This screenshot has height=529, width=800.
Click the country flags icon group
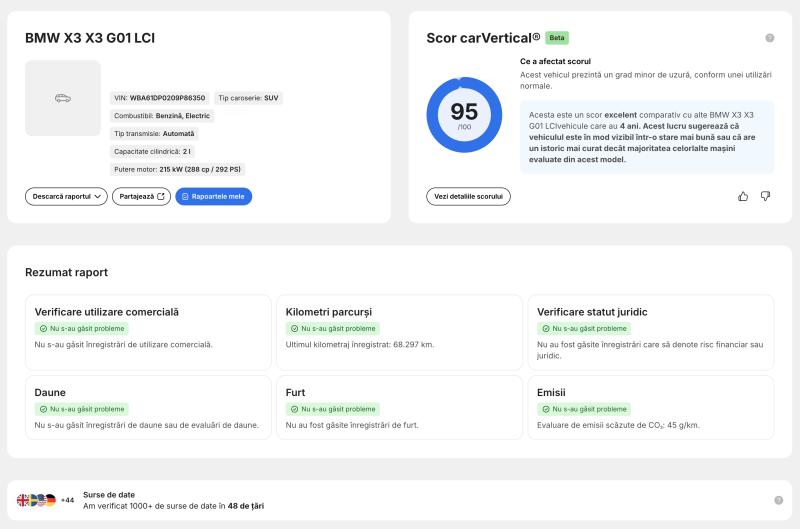point(36,500)
